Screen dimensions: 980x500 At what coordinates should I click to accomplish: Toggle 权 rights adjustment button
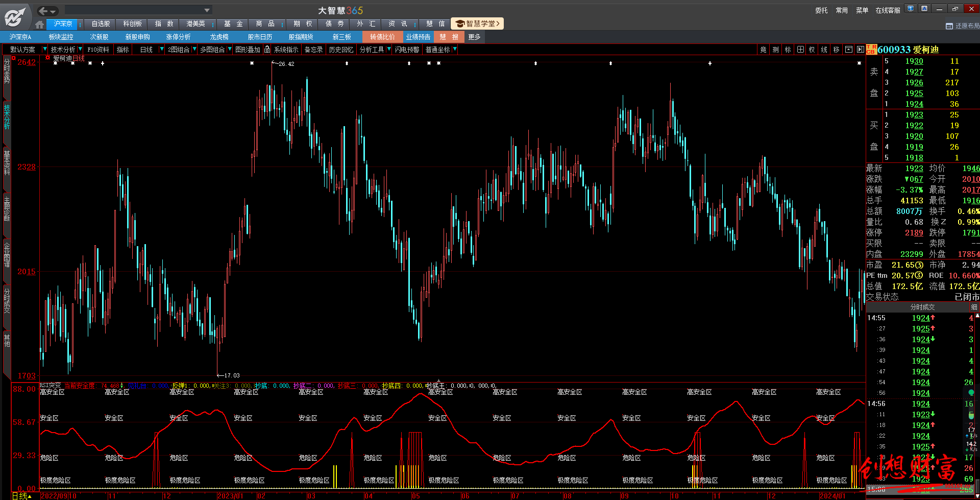[x=812, y=50]
